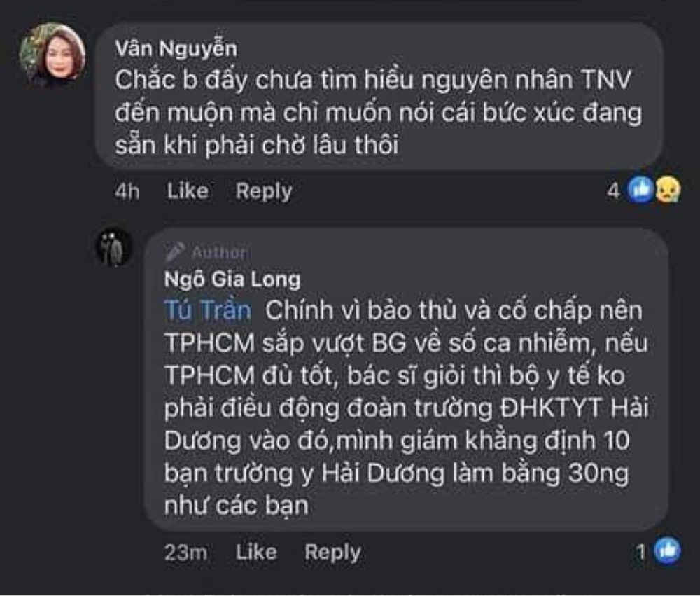Select Vân Nguyễn's comment text bubble
This screenshot has height=596, width=700.
378,112
